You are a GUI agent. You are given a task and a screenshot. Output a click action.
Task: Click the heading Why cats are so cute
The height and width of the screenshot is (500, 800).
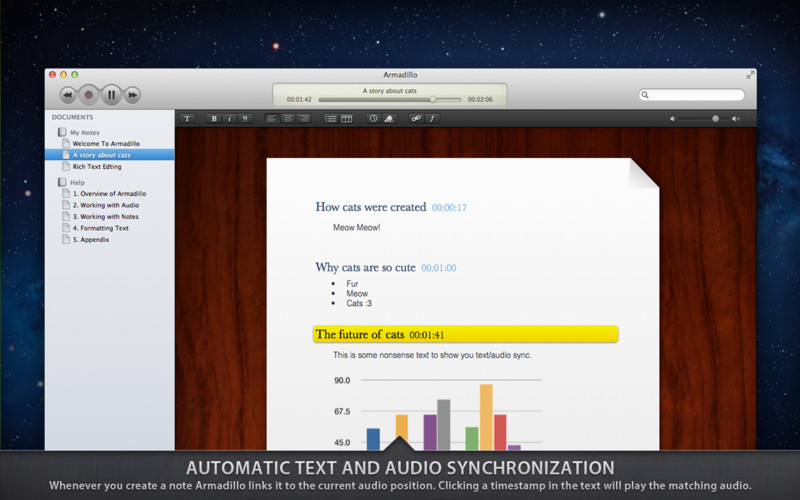(x=365, y=267)
